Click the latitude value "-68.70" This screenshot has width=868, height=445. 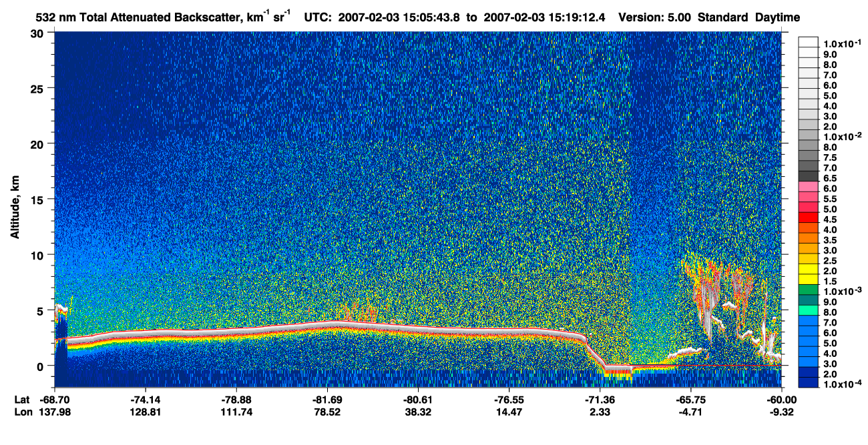55,400
